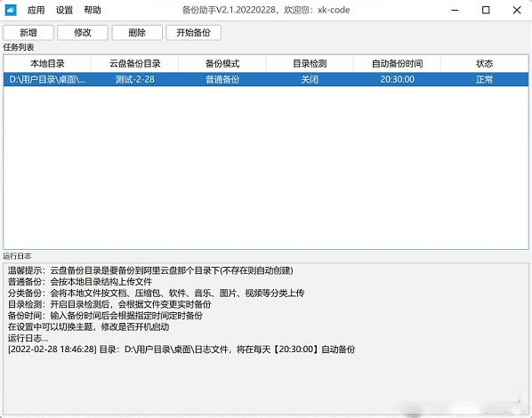Open the 帮助 menu
This screenshot has width=532, height=418.
pos(93,10)
